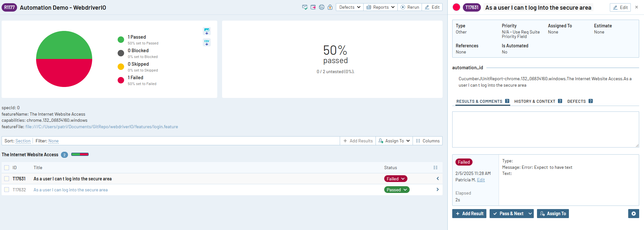The width and height of the screenshot is (644, 230).
Task: Click the Rerun button
Action: (410, 7)
